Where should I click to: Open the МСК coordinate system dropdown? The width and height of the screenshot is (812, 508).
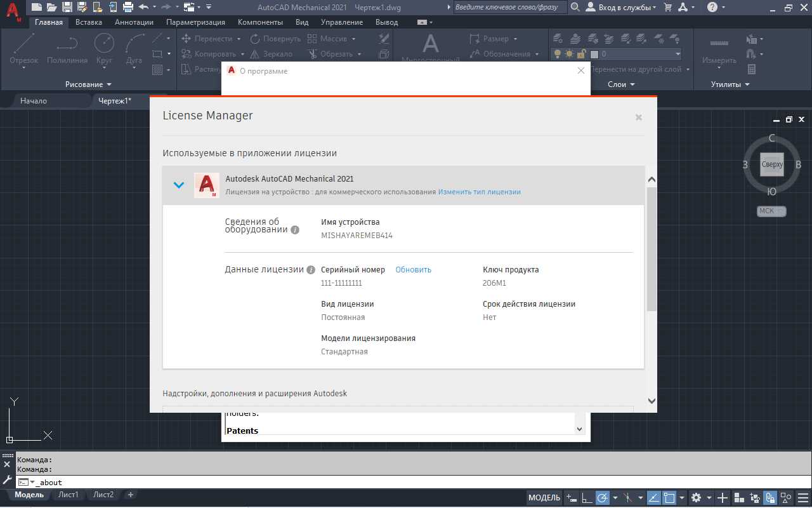(771, 211)
